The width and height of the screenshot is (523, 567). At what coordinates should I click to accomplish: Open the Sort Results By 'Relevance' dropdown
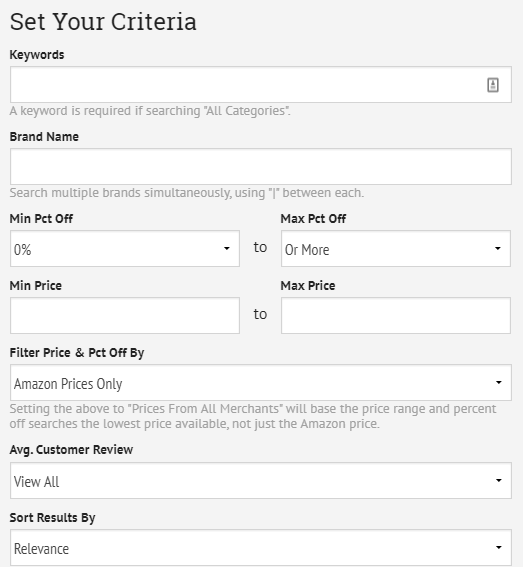(261, 547)
